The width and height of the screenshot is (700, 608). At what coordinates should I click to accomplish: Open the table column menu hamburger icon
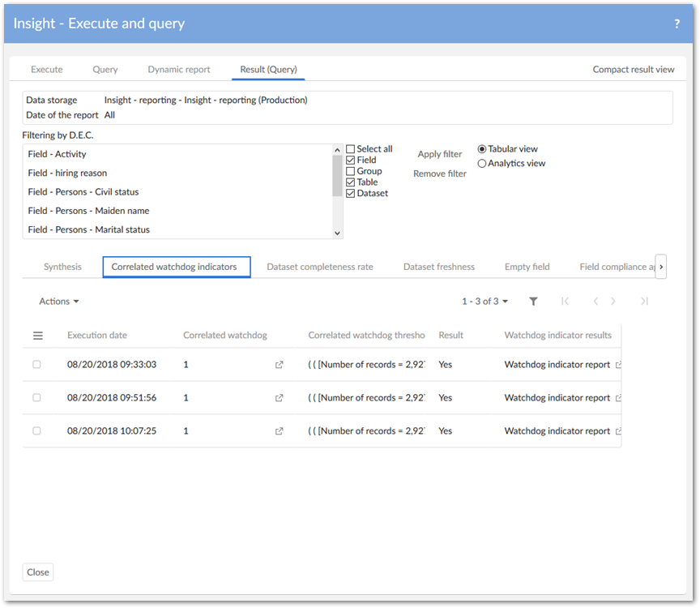[37, 336]
